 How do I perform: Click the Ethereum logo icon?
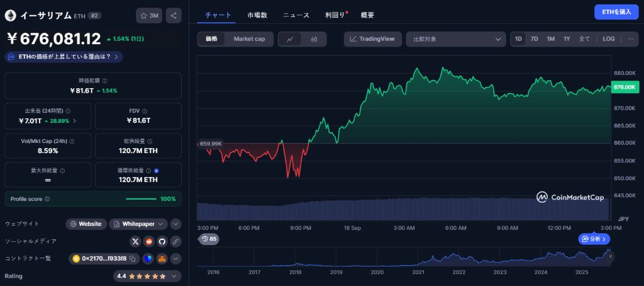tap(10, 16)
